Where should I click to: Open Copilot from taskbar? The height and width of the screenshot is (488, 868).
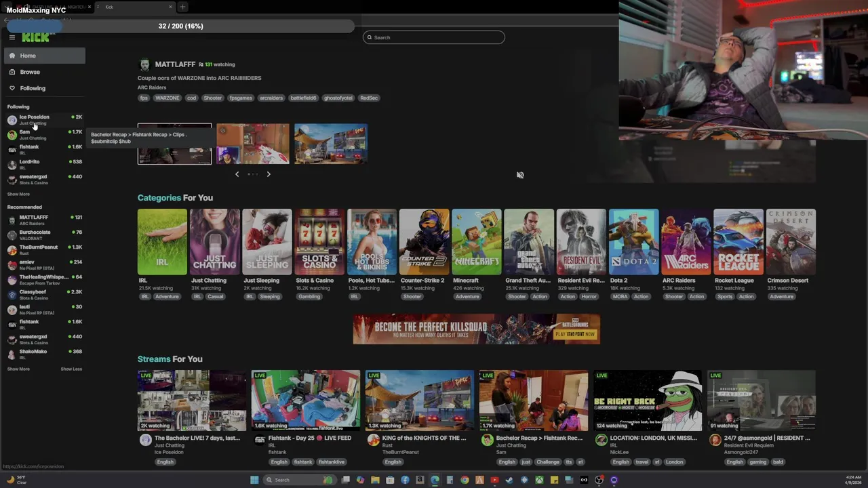click(x=360, y=480)
